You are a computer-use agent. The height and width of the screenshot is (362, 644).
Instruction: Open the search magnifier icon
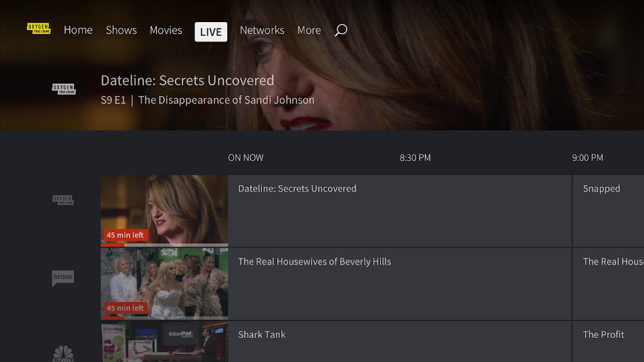pyautogui.click(x=341, y=30)
